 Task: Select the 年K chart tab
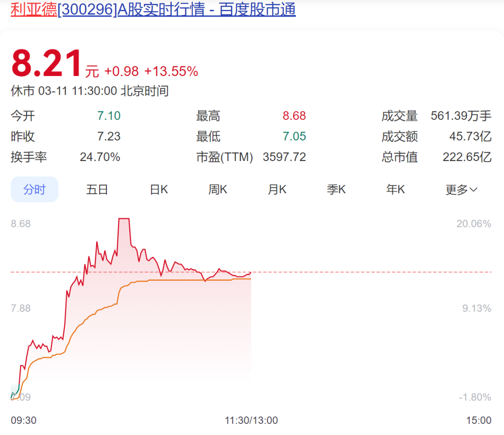(395, 189)
